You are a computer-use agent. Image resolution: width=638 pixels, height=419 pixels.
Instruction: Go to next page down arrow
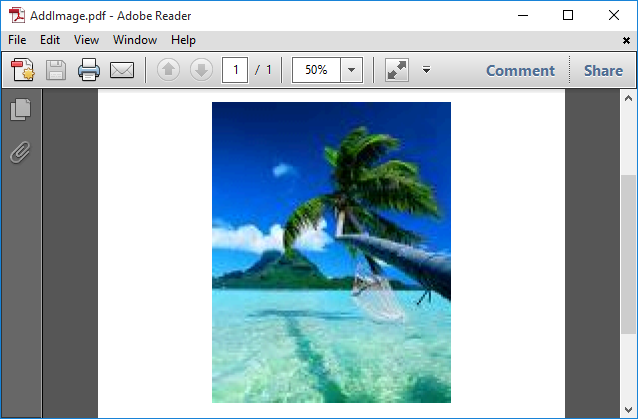(201, 70)
